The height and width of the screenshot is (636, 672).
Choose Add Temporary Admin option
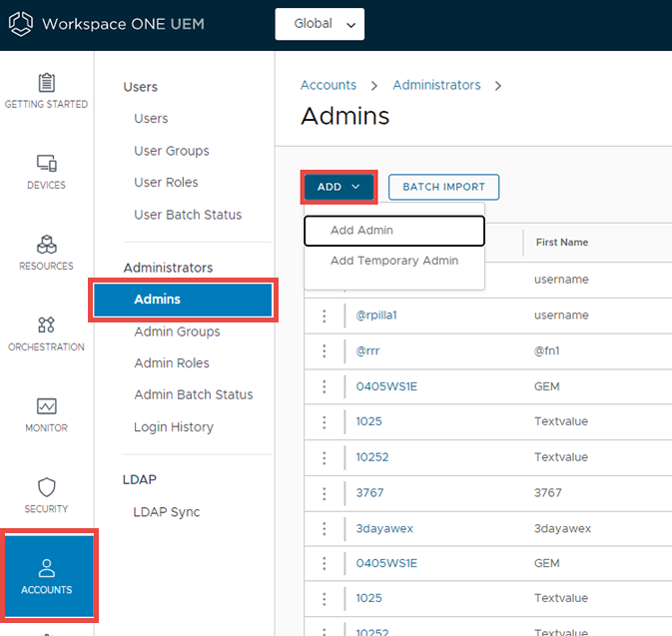click(394, 261)
